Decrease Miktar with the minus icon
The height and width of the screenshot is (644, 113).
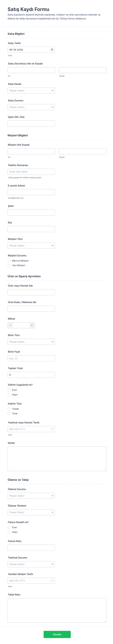tap(10, 325)
